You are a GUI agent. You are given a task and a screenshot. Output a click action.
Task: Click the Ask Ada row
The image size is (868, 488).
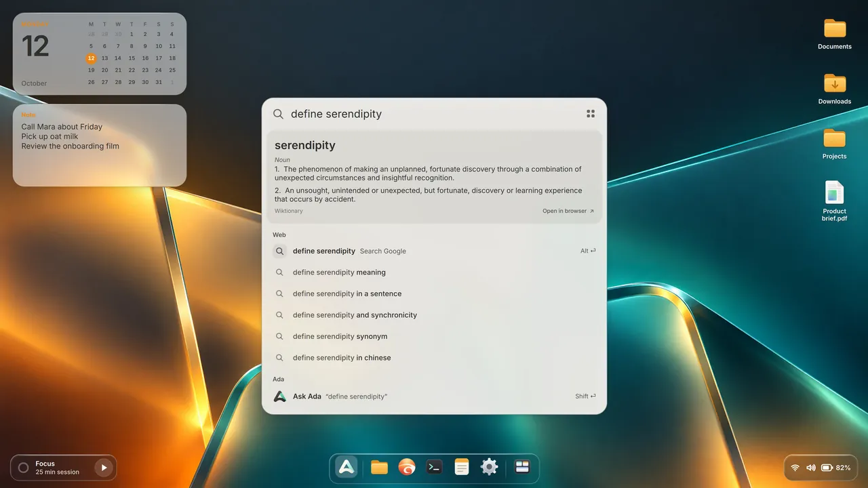(434, 396)
